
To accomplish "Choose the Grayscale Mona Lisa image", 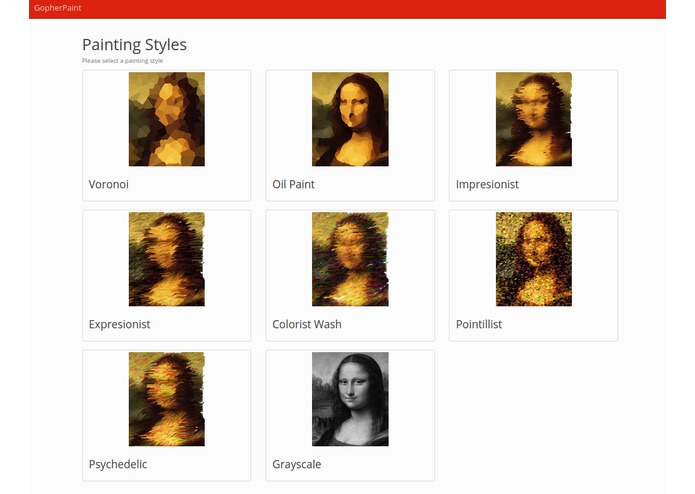I will (x=350, y=399).
